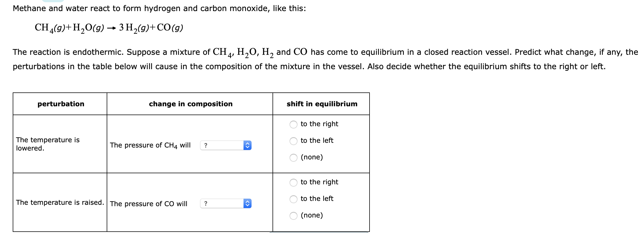Click the 'change in composition' column header
The image size is (644, 233).
tap(190, 104)
